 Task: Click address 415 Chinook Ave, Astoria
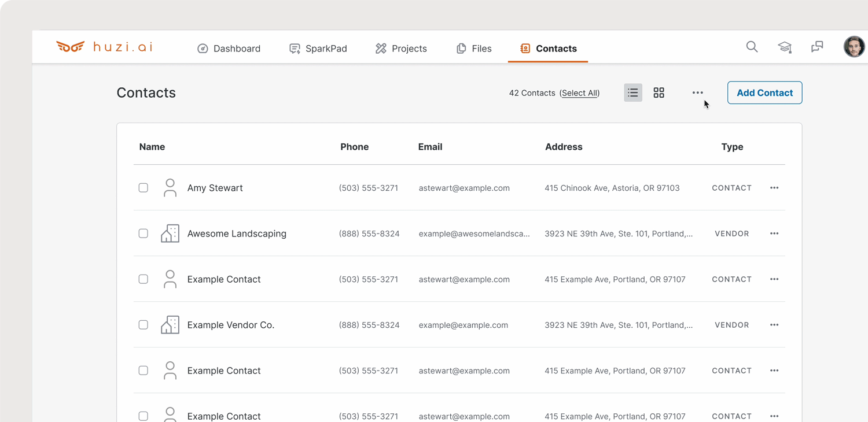[612, 188]
